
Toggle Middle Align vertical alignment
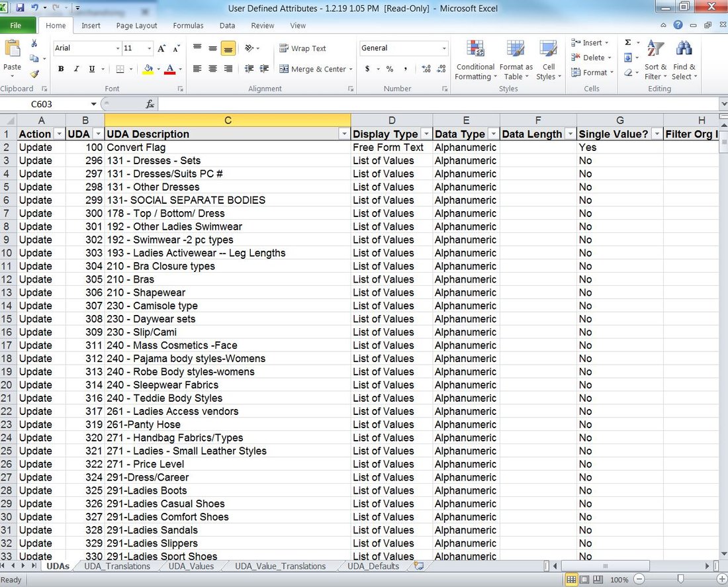(212, 48)
